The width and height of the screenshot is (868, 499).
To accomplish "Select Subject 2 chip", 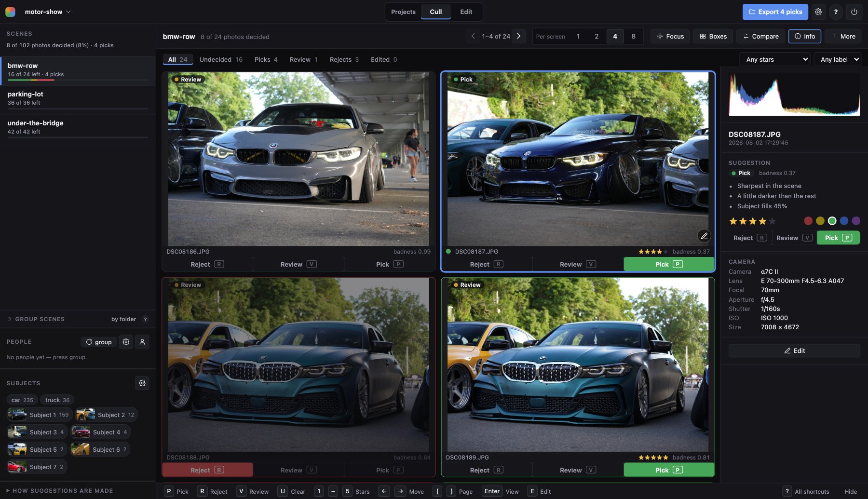I will pyautogui.click(x=107, y=415).
